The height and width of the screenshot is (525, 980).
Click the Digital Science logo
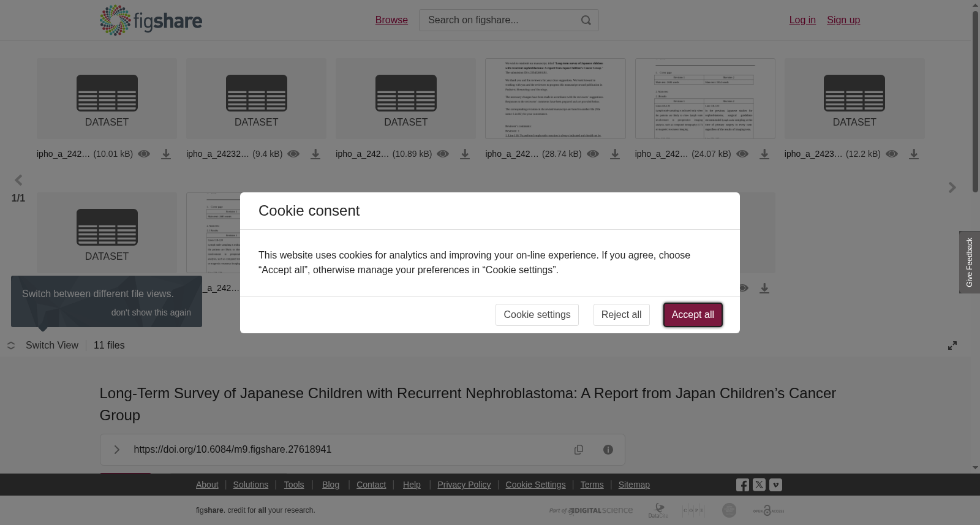(x=591, y=510)
